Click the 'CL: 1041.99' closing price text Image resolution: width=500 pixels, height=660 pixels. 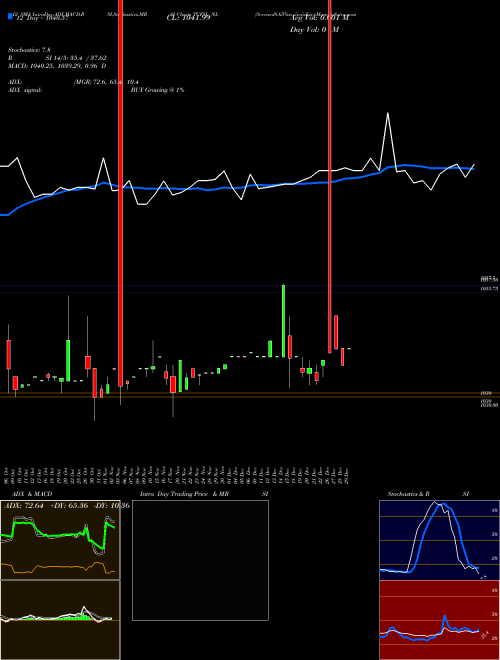[x=188, y=18]
